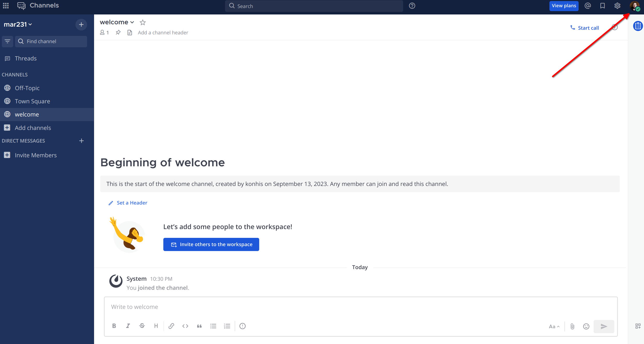Open pinned messages icon in header
This screenshot has width=644, height=344.
coord(118,33)
